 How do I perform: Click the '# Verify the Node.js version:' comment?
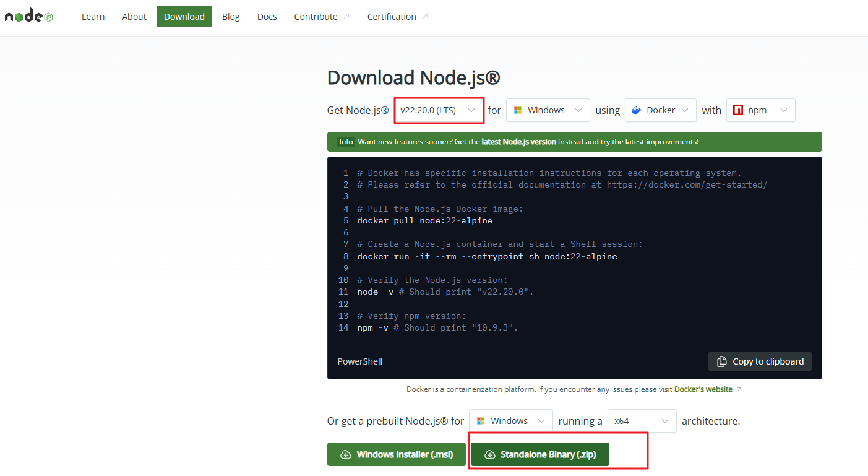point(432,280)
